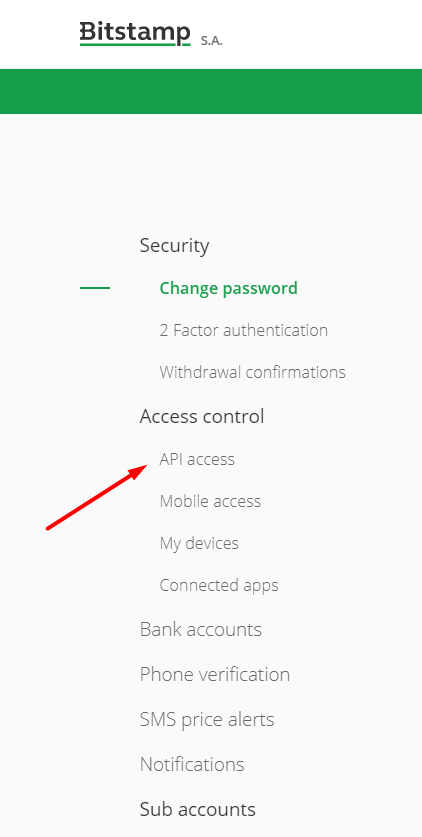Open the Notifications settings
The height and width of the screenshot is (837, 422).
coord(192,764)
